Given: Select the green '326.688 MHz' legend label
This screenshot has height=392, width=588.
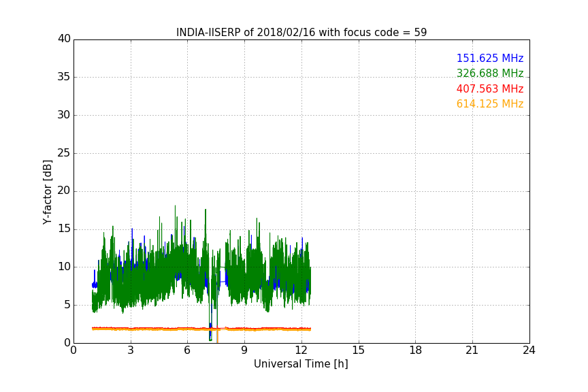Looking at the screenshot, I should 490,73.
